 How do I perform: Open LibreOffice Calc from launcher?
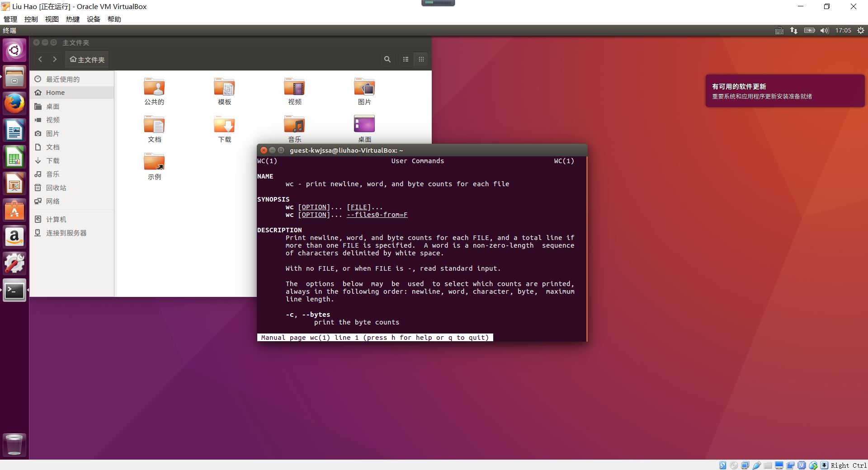click(x=14, y=158)
